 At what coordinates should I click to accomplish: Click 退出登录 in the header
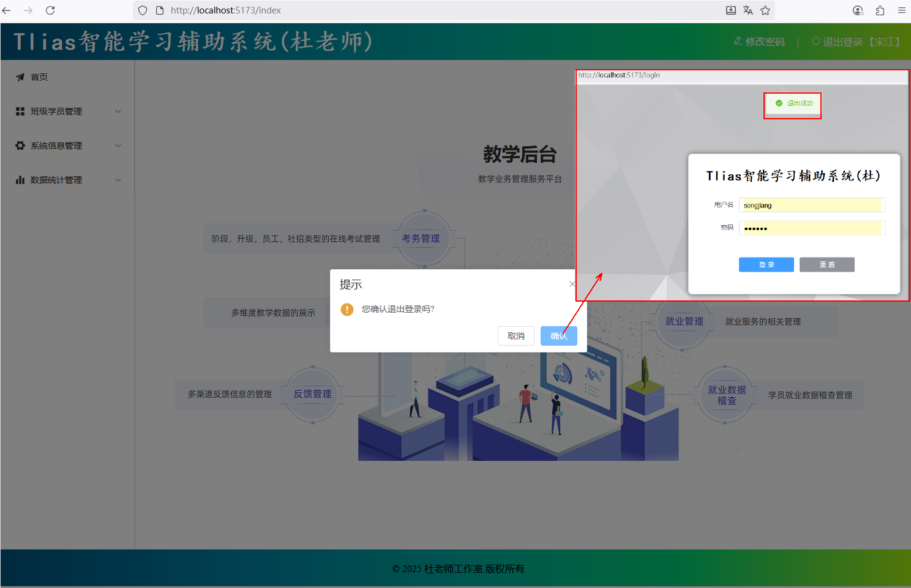tap(842, 42)
